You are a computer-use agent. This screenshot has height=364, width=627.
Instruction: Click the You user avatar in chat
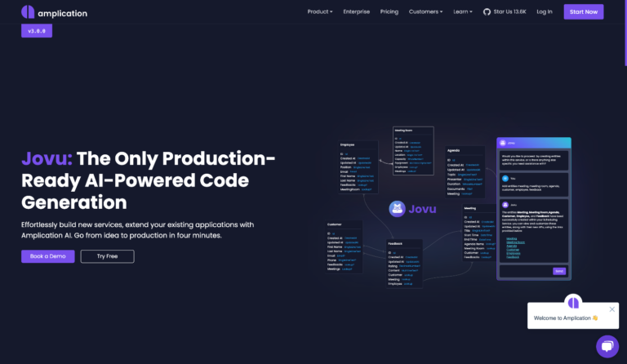click(505, 179)
